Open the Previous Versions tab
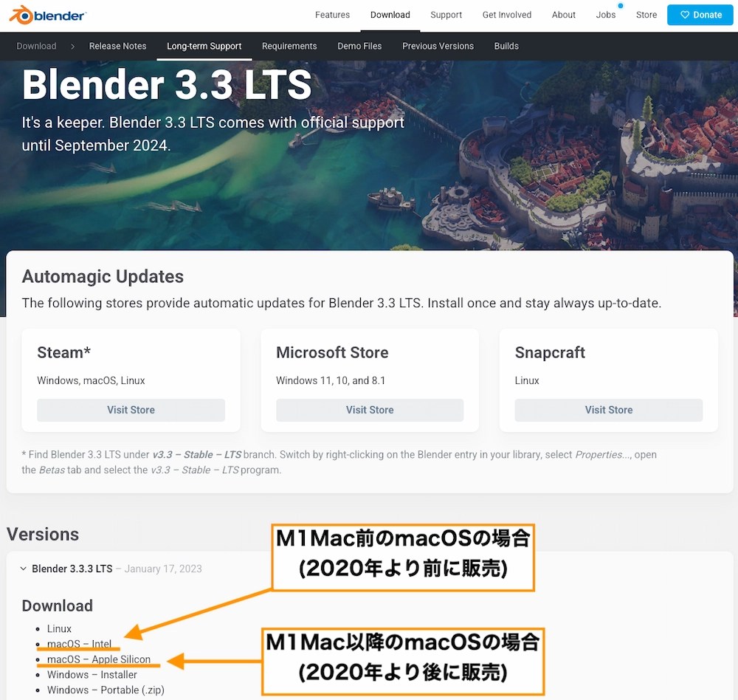This screenshot has width=738, height=700. [438, 46]
